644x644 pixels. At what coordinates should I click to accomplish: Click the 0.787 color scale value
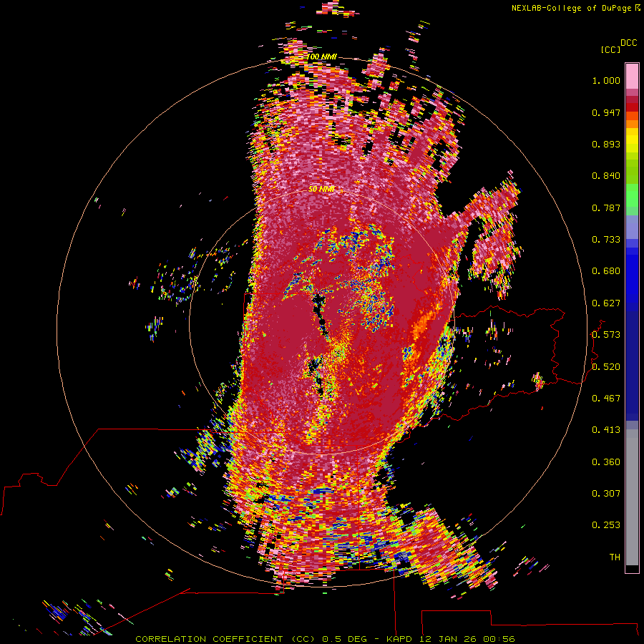pyautogui.click(x=606, y=208)
